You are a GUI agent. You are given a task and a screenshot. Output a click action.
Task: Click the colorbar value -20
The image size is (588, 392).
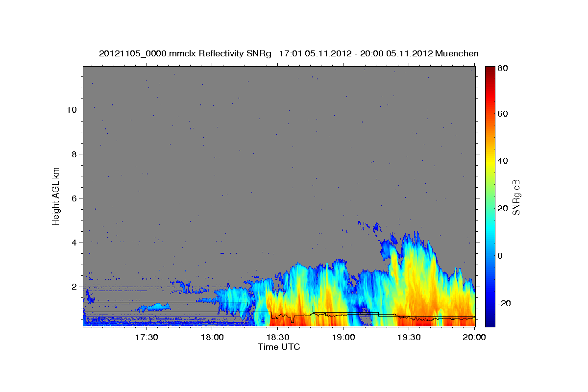coord(504,303)
